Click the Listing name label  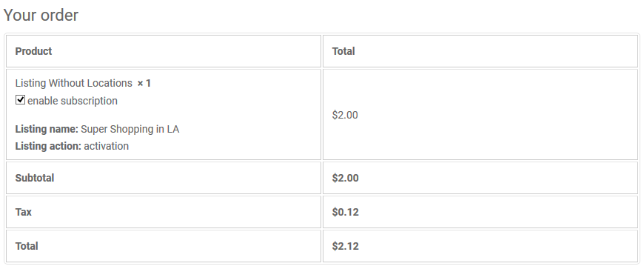(x=47, y=129)
